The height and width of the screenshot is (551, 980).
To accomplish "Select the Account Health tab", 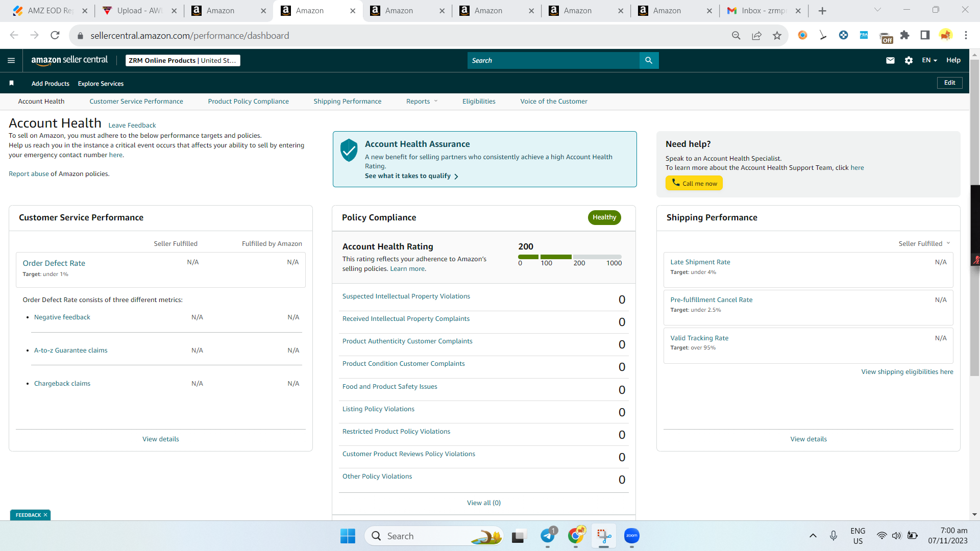I will pos(41,101).
